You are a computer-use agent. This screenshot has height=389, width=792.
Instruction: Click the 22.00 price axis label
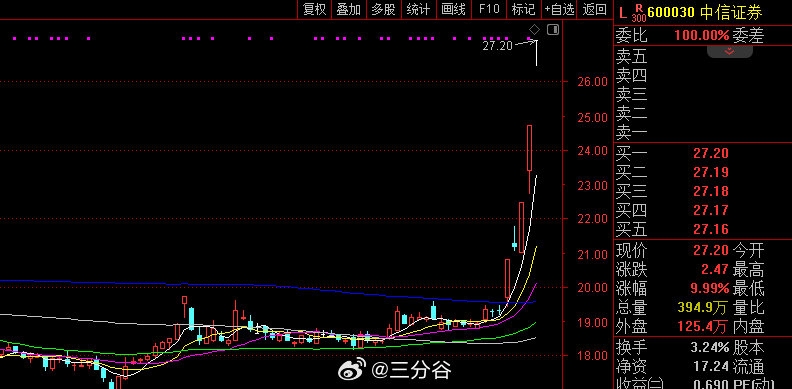(592, 218)
